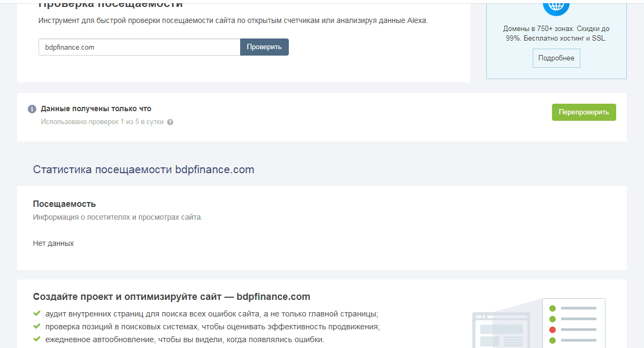
Task: Click green checkmark beside "ежедневное автообновление"
Action: coord(37,339)
